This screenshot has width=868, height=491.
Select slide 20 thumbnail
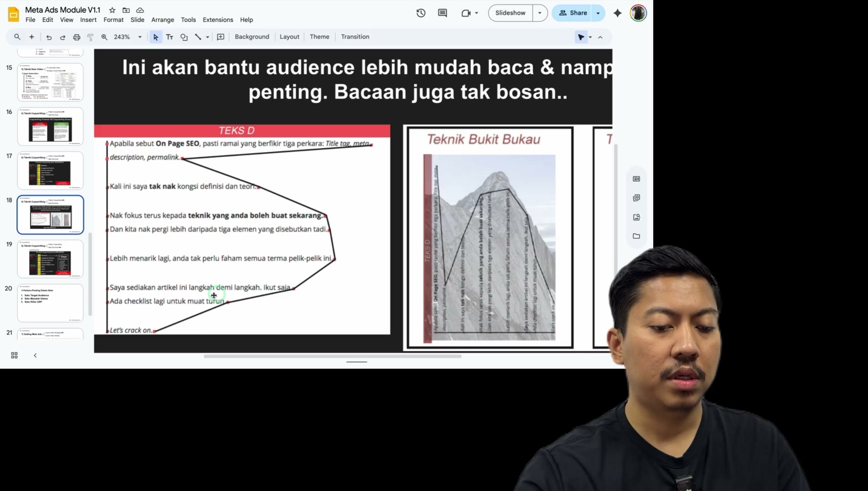[50, 303]
